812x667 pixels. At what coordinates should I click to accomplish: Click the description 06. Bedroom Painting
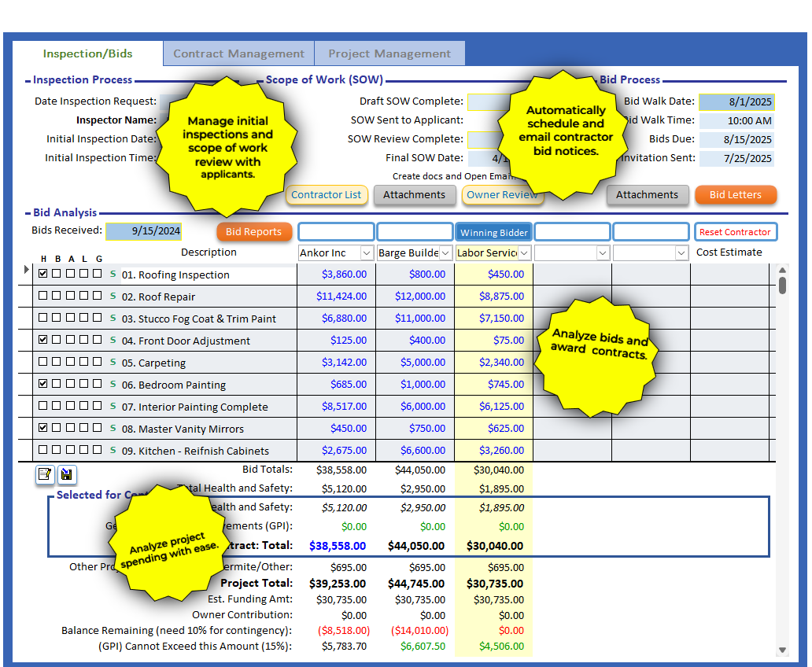point(174,385)
